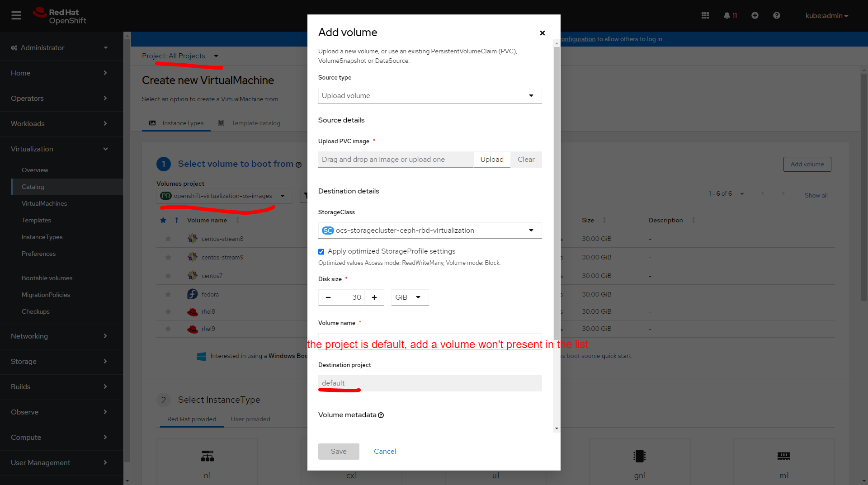Screen dimensions: 868x485
Task: Open VirtualMachines in sidebar
Action: (44, 204)
